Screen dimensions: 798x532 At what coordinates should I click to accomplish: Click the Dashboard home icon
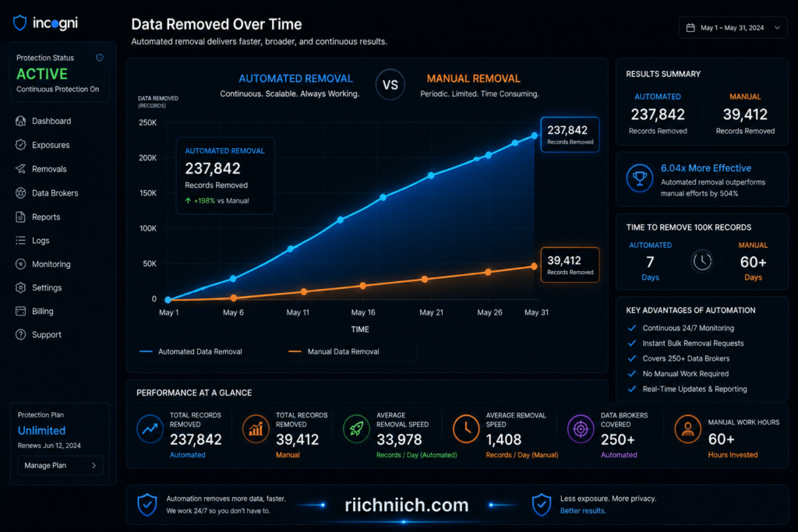coord(20,121)
